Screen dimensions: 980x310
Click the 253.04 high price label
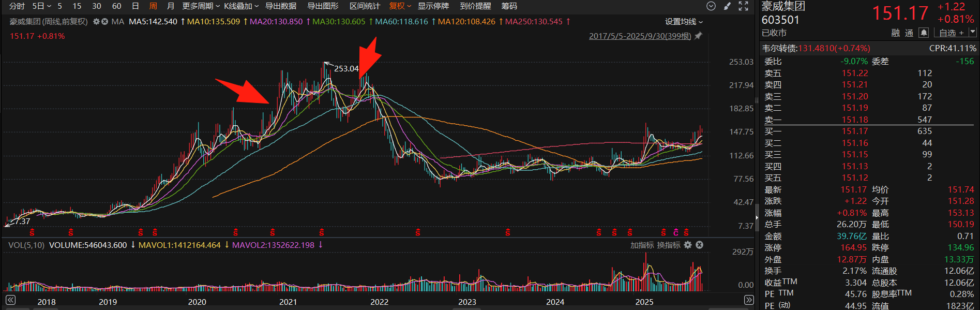coord(346,68)
